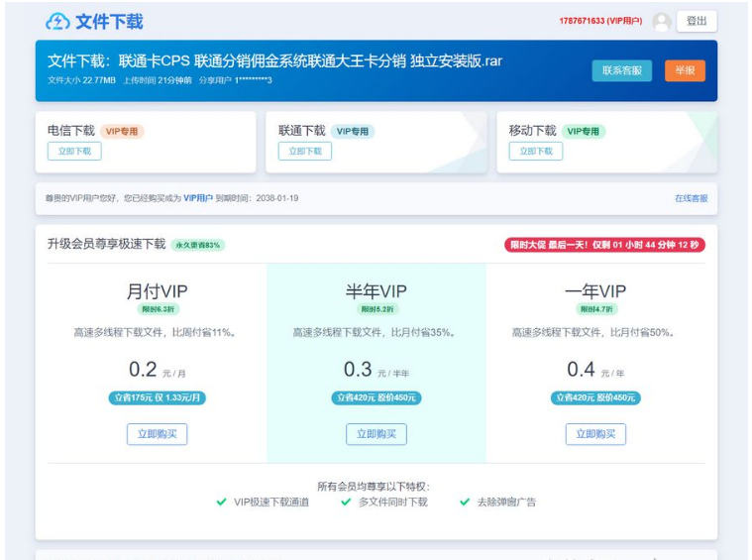752x560 pixels.
Task: Click the 分享用户 masked name text
Action: [x=236, y=80]
